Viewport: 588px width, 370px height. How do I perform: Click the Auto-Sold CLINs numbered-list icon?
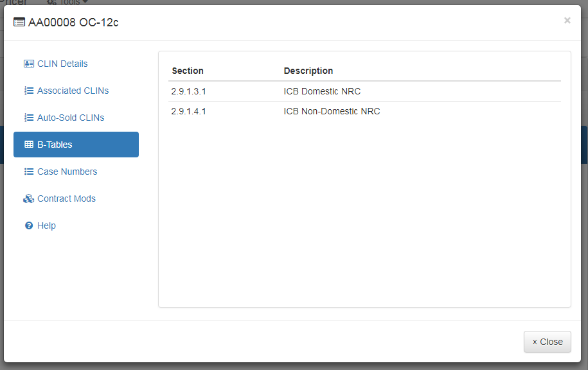click(x=28, y=117)
